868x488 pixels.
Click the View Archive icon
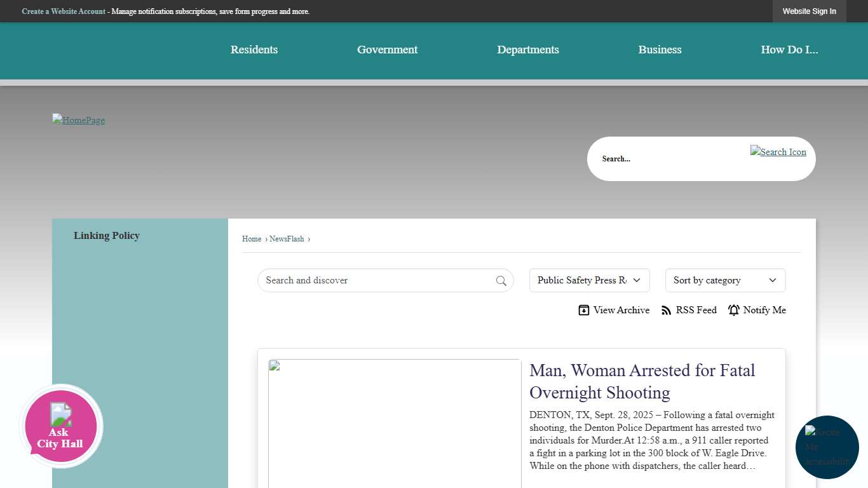[x=583, y=310]
